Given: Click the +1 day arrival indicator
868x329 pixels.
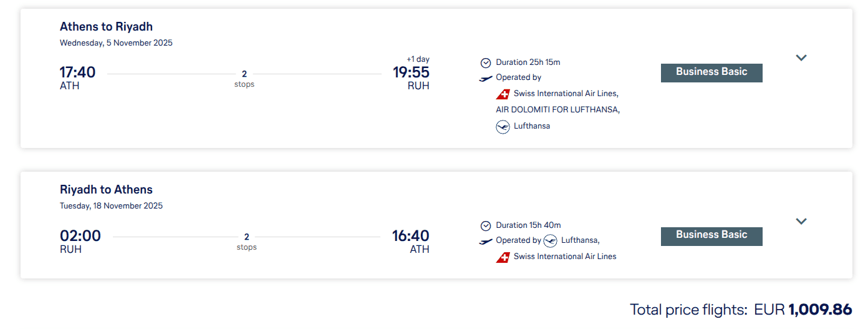Looking at the screenshot, I should tap(418, 59).
